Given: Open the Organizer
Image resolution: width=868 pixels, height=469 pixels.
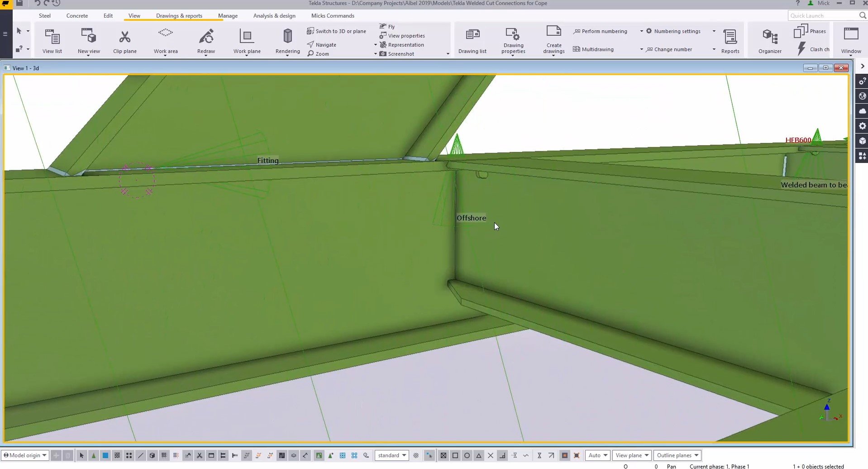Looking at the screenshot, I should pos(769,40).
